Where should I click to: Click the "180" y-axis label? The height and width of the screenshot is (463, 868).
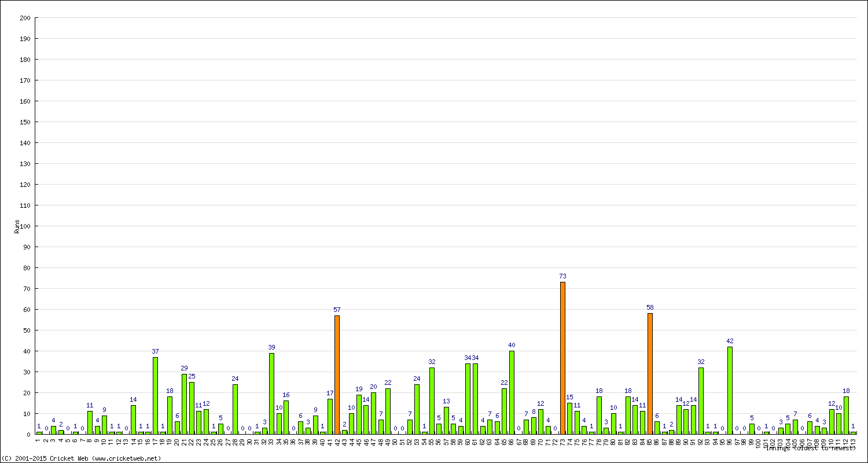coord(25,60)
